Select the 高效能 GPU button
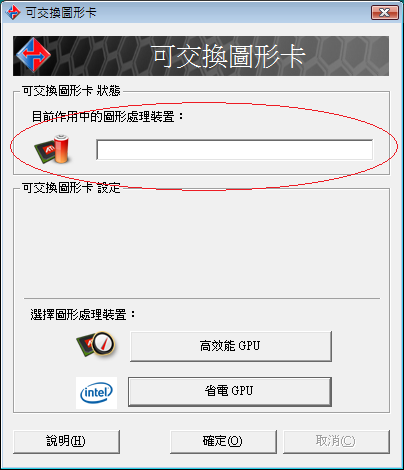Screen dimensions: 404x470 231,346
